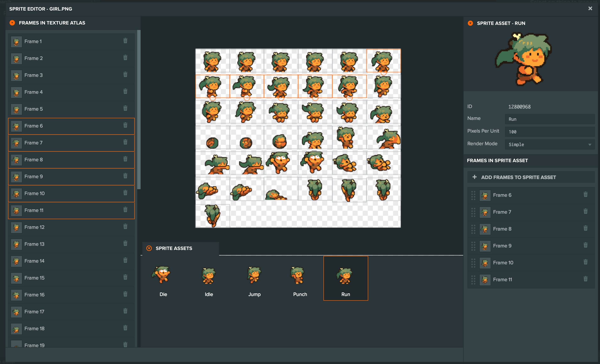The image size is (600, 364).
Task: Remove Frame 8 from the Run sprite asset
Action: 585,228
